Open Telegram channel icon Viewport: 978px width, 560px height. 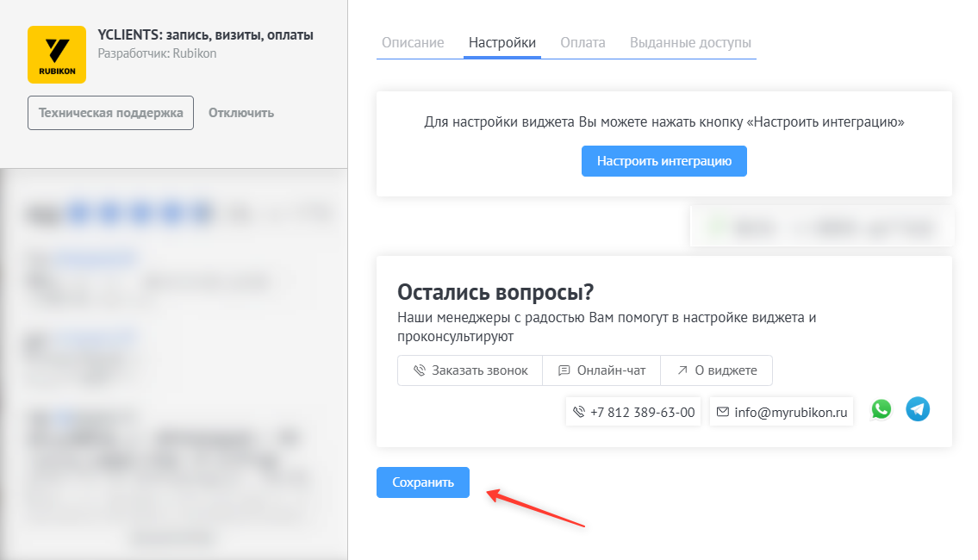point(918,410)
